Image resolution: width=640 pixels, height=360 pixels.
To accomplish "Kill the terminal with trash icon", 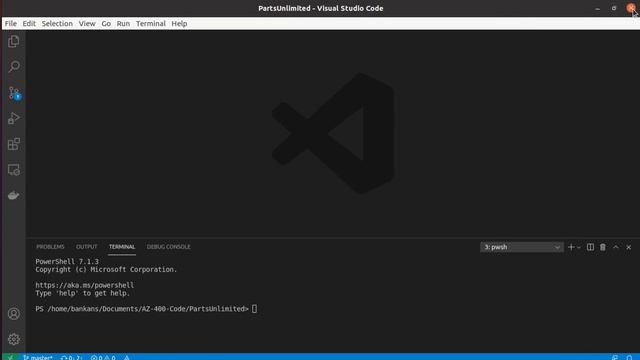I will [x=603, y=247].
